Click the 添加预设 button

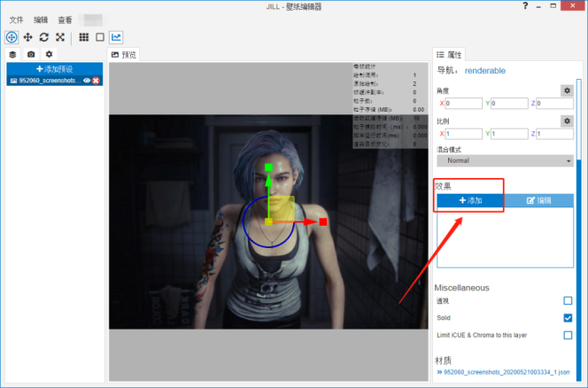click(x=54, y=69)
